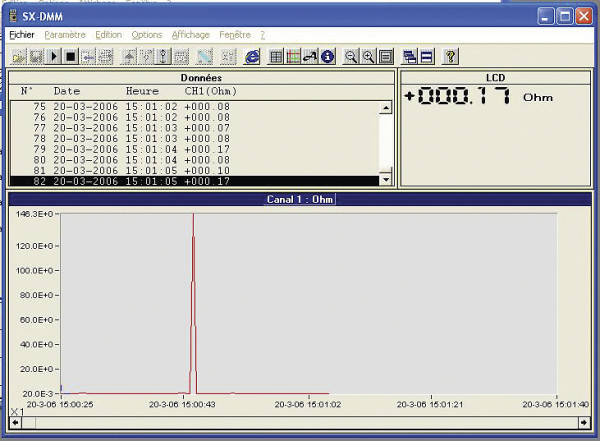Click the fit-to-window zoom icon
This screenshot has width=600, height=441.
tap(386, 57)
